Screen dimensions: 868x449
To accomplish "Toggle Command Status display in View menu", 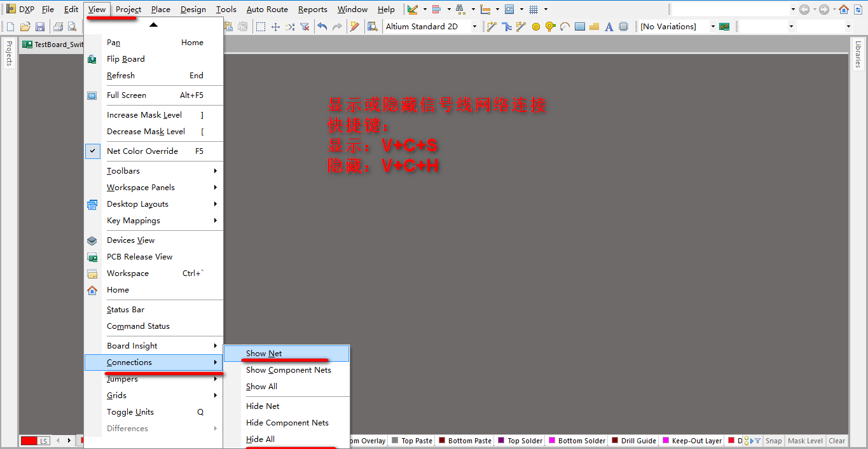I will pos(138,326).
